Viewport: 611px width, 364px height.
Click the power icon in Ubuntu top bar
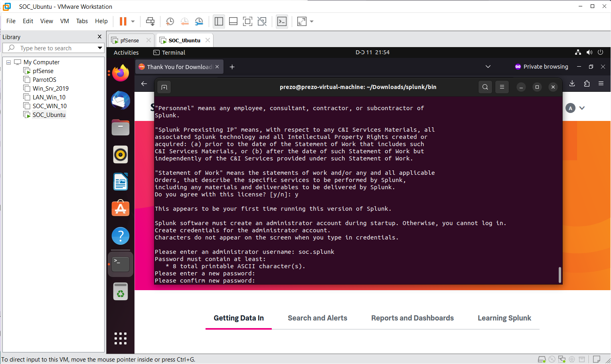coord(600,52)
